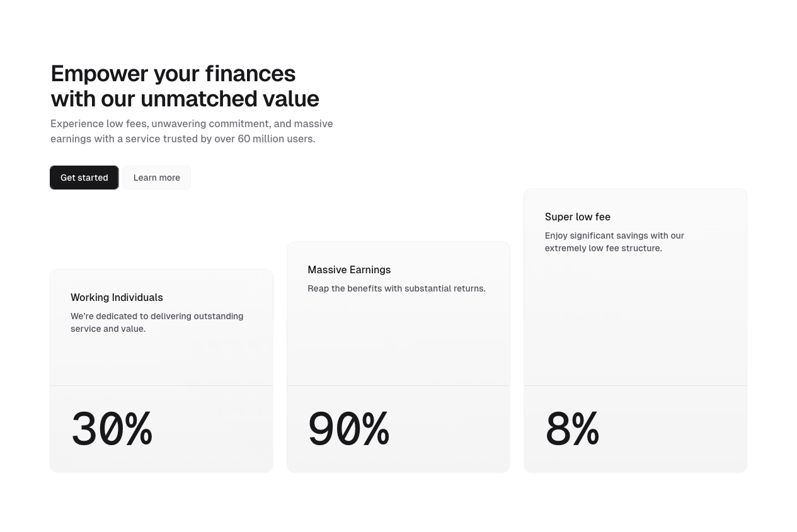797x532 pixels.
Task: Click the divider line above the 8% figure
Action: [635, 385]
